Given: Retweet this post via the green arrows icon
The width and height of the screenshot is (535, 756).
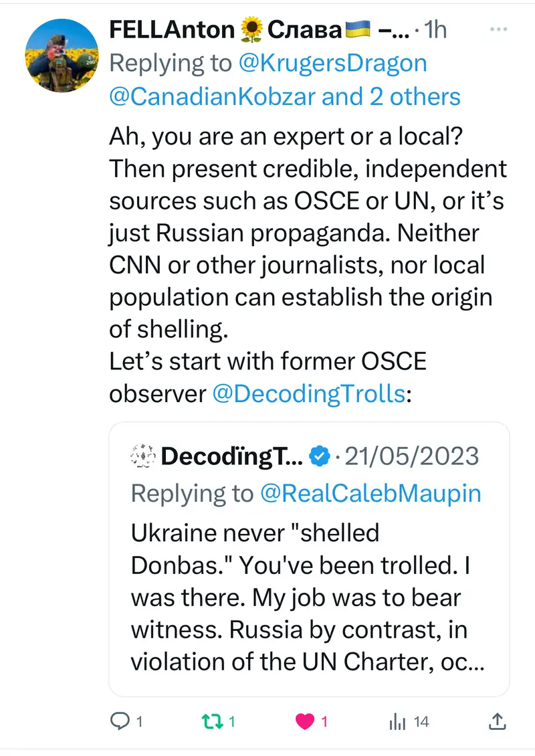Looking at the screenshot, I should point(210,722).
